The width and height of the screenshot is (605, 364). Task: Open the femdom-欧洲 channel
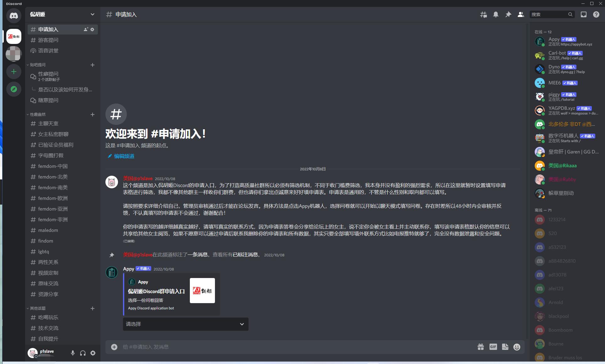click(x=63, y=198)
